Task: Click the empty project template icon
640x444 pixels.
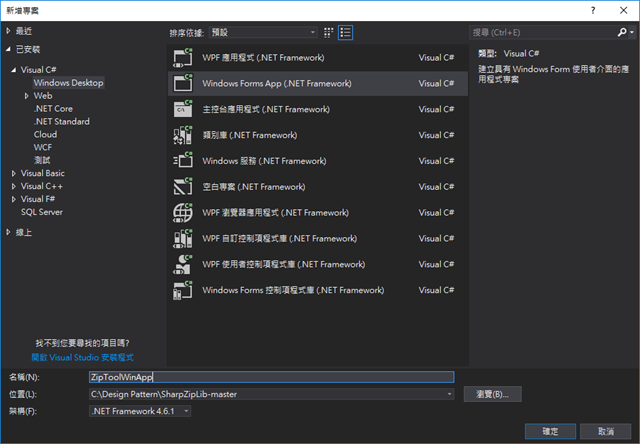Action: pyautogui.click(x=182, y=187)
